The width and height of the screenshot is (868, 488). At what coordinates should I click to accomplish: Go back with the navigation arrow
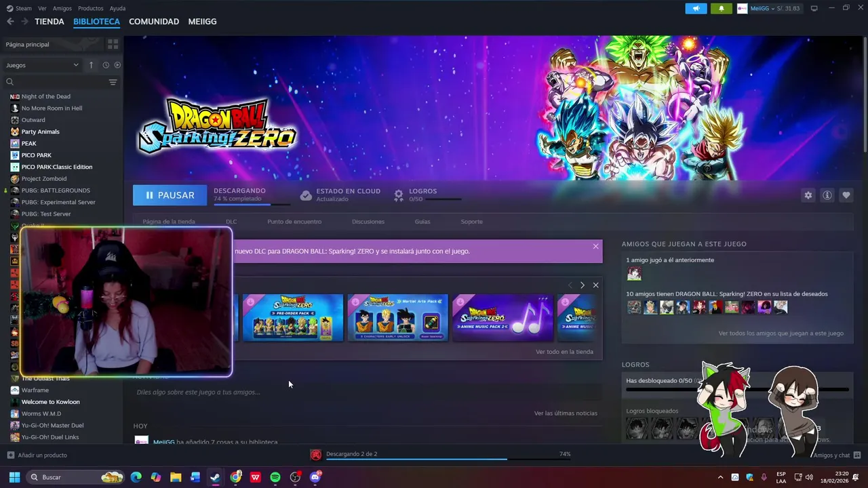pyautogui.click(x=10, y=22)
